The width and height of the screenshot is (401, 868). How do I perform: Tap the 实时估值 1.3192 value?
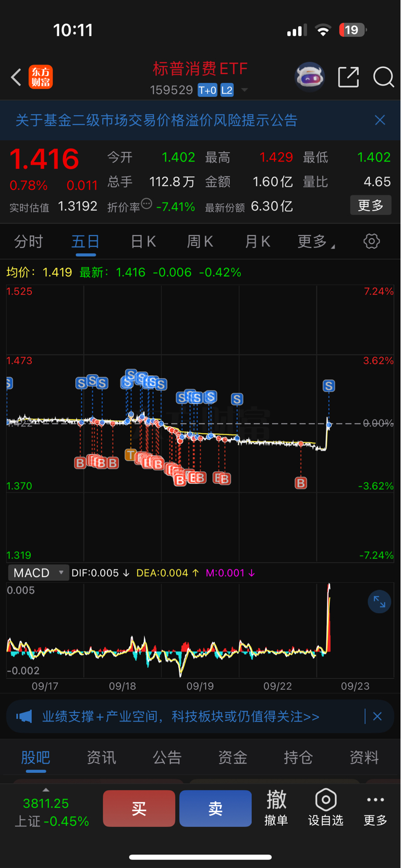(78, 206)
